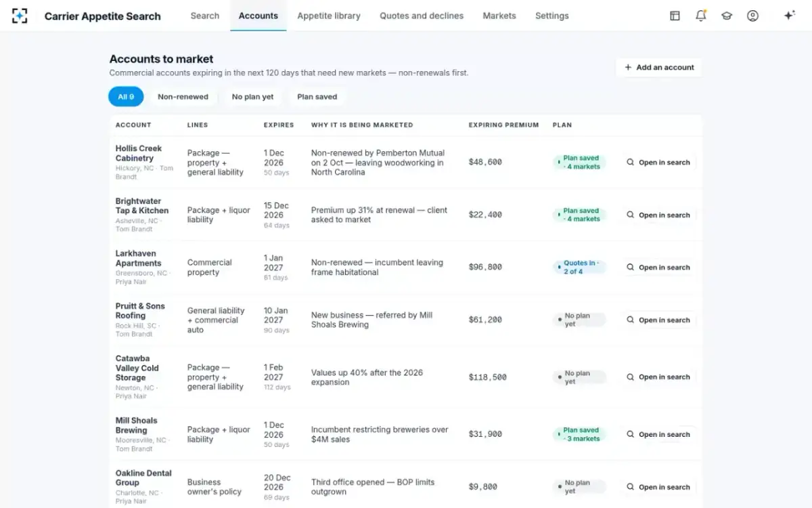Open the Settings tab
812x508 pixels.
(552, 16)
